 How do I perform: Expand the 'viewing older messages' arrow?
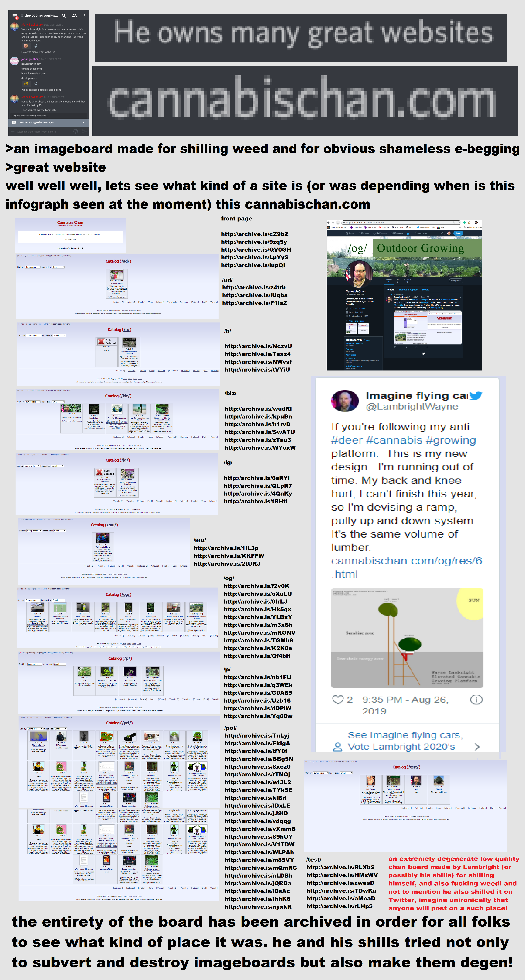(83, 122)
